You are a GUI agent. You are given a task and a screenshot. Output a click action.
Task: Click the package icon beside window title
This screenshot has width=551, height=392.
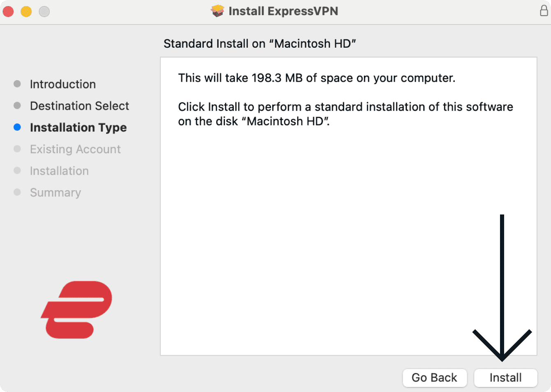click(218, 11)
